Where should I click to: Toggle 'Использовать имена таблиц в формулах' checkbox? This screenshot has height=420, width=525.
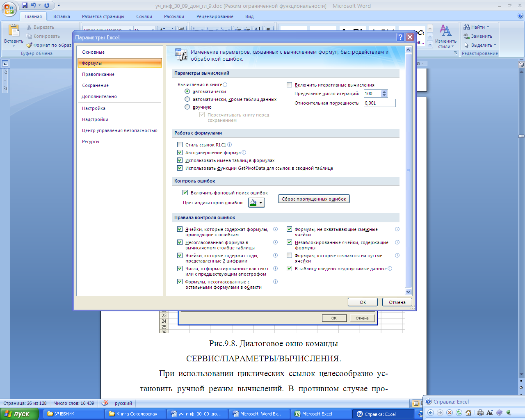point(180,160)
